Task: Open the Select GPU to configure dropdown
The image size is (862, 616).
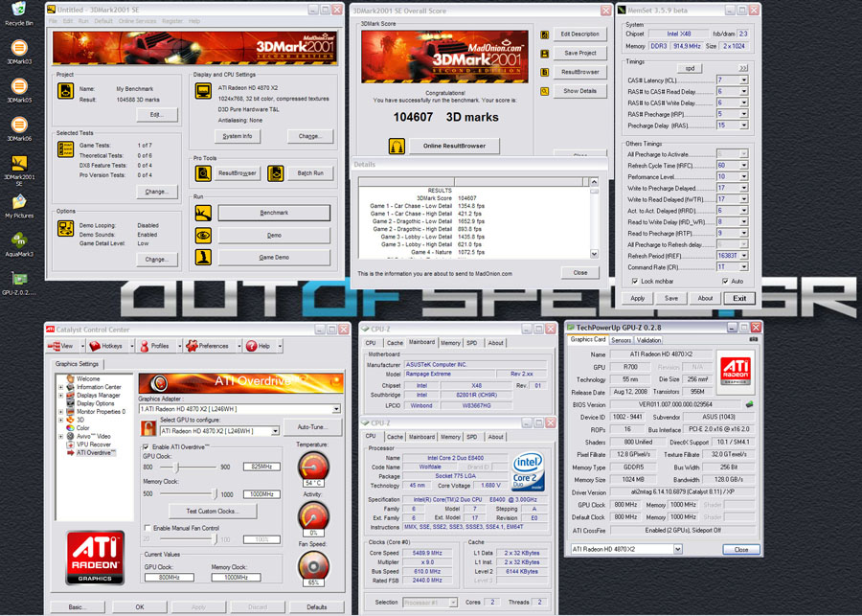Action: 275,431
